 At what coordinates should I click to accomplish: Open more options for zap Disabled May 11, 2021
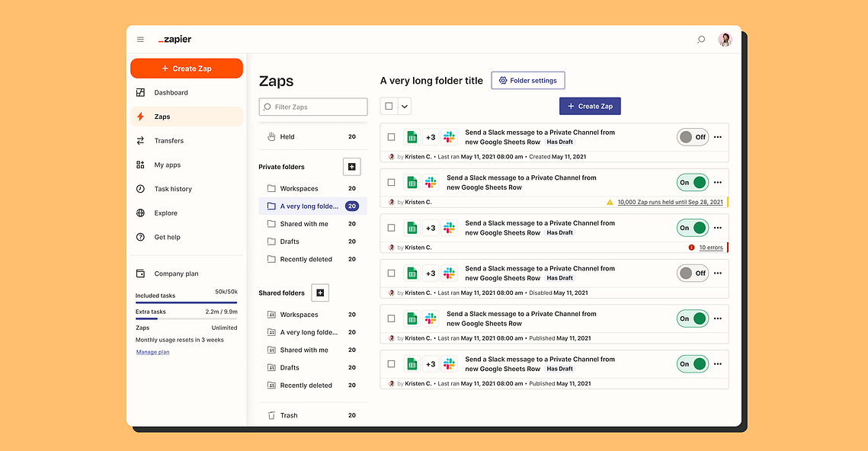[x=718, y=273]
